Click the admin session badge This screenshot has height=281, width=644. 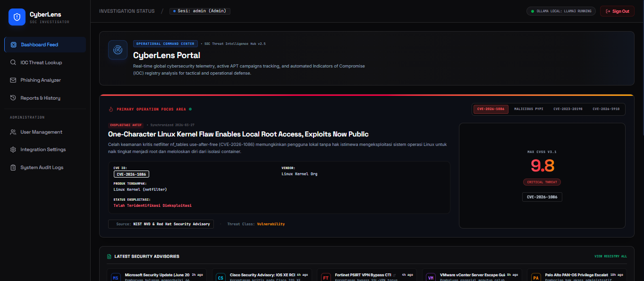click(x=200, y=11)
